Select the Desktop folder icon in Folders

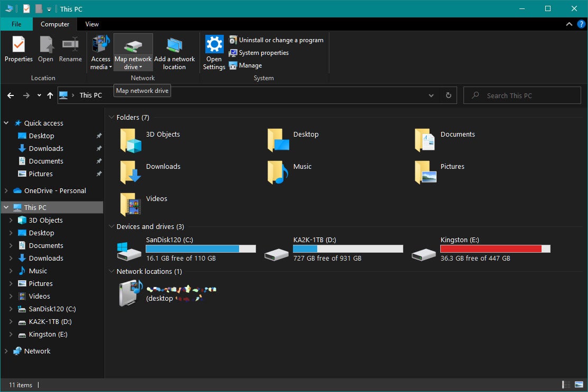click(278, 140)
